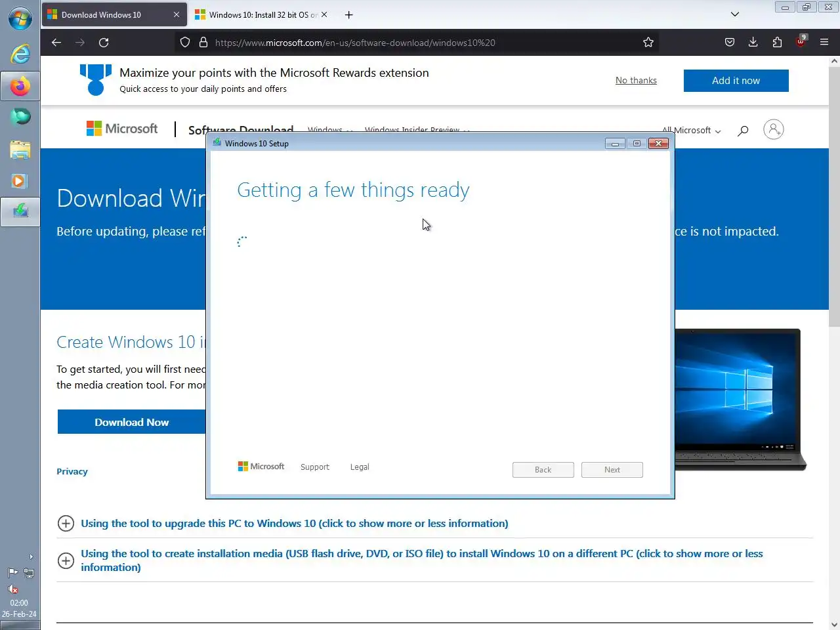The image size is (840, 630).
Task: Open a new browser tab
Action: (x=348, y=14)
